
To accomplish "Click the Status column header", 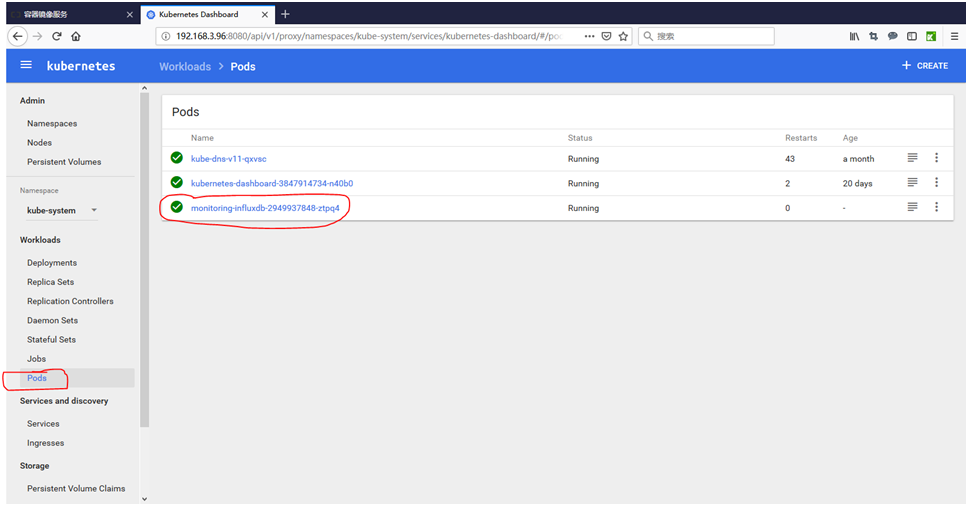I will click(580, 138).
